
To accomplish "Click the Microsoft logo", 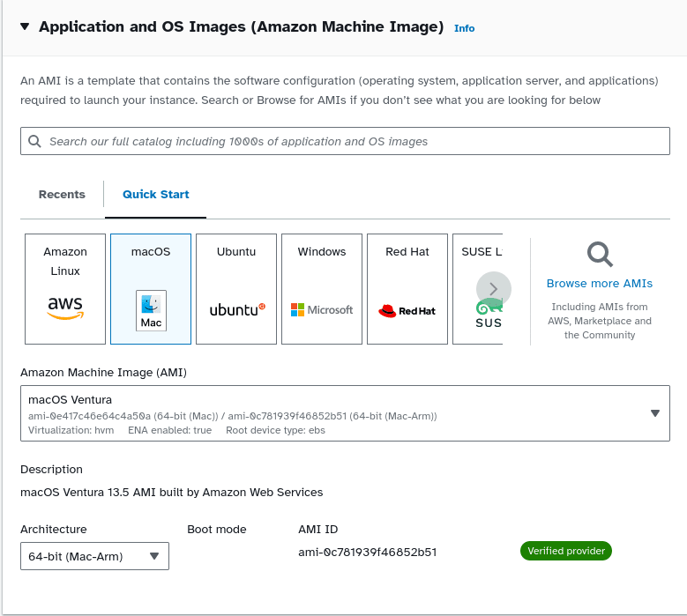I will pos(322,310).
